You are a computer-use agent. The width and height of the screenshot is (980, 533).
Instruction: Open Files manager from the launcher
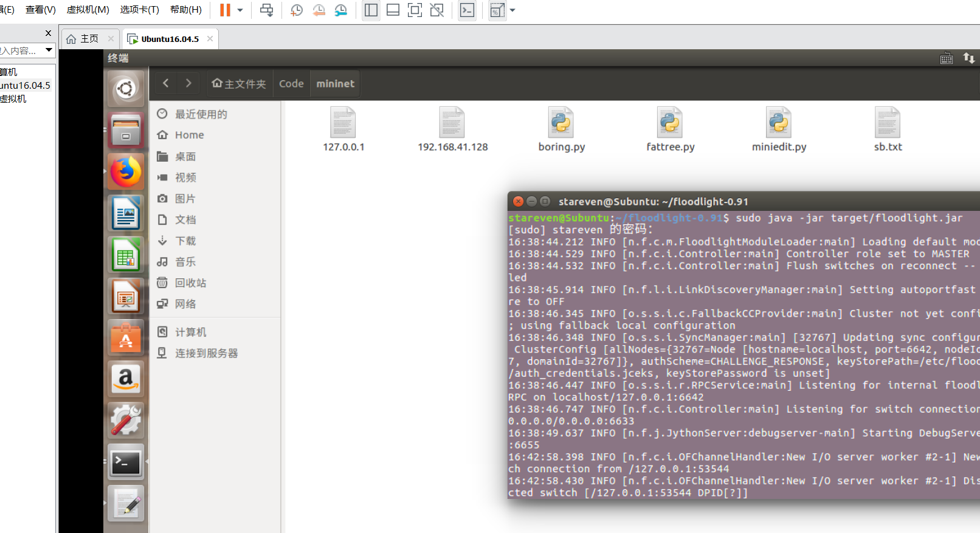(126, 130)
